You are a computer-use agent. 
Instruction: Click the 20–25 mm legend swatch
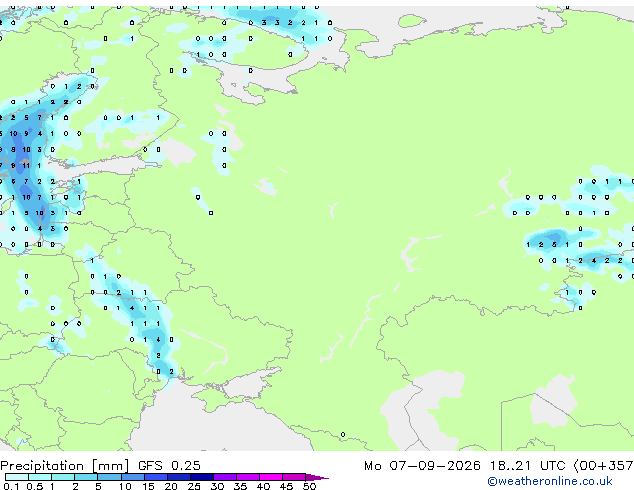click(178, 477)
